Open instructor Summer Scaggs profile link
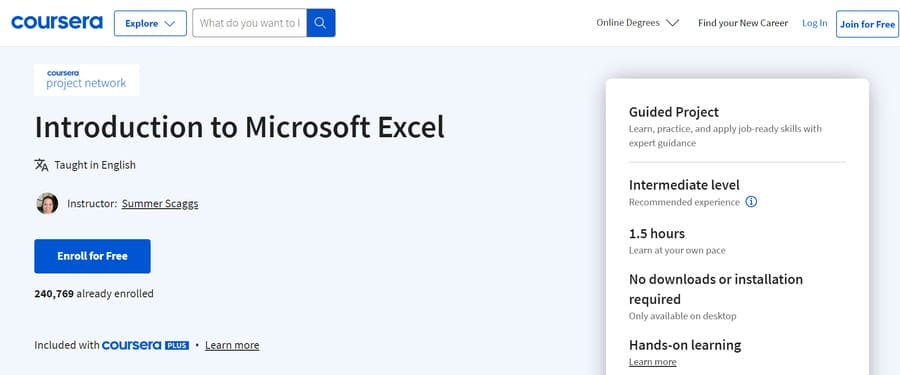 (160, 203)
